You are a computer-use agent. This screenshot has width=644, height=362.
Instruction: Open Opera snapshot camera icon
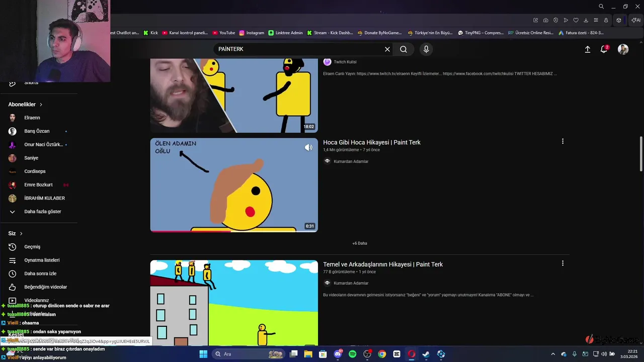[545, 20]
